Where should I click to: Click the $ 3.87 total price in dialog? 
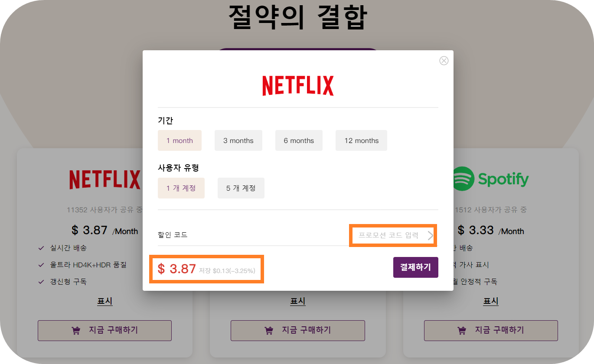pyautogui.click(x=177, y=269)
